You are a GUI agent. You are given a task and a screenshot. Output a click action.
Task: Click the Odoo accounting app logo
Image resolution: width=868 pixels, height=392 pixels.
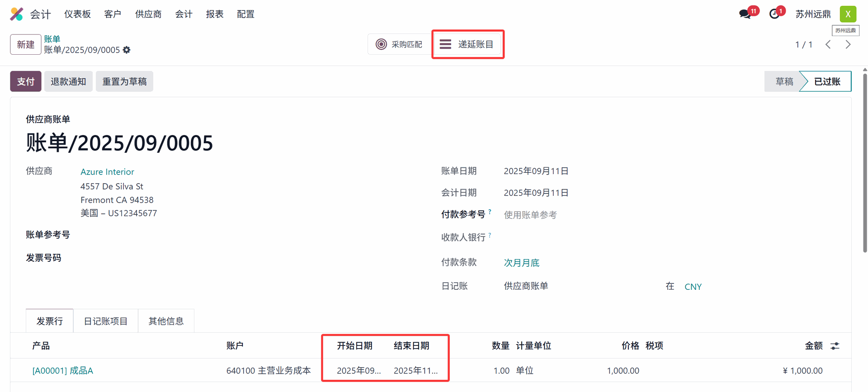pyautogui.click(x=17, y=14)
